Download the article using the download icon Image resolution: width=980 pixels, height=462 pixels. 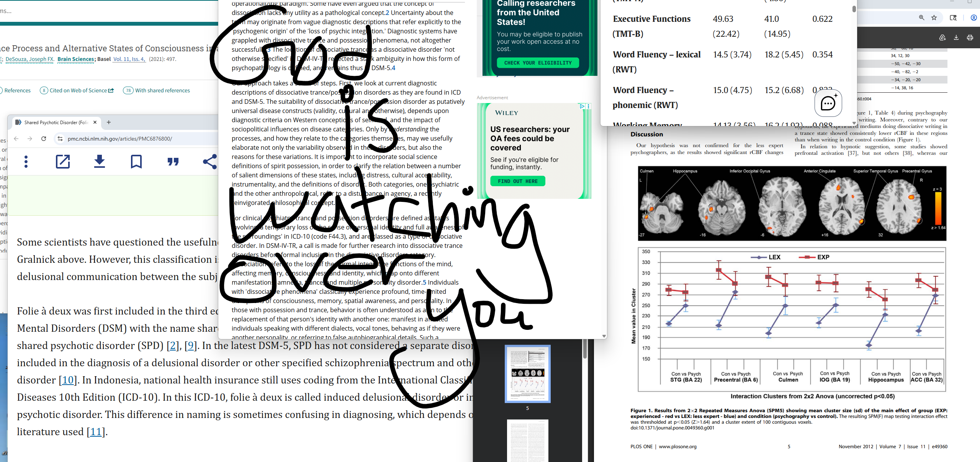(99, 161)
